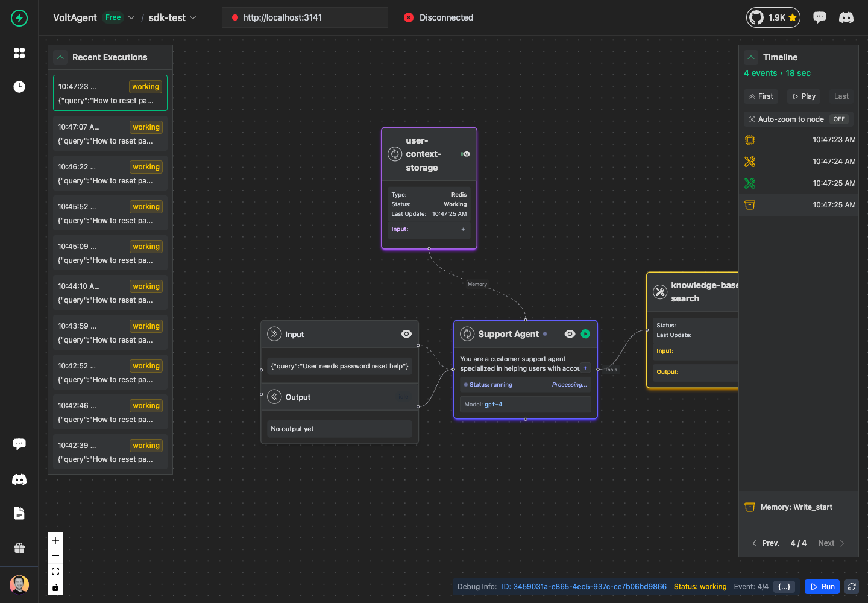Expand the Support Agent prompt plus icon
The image size is (868, 603).
pos(585,368)
